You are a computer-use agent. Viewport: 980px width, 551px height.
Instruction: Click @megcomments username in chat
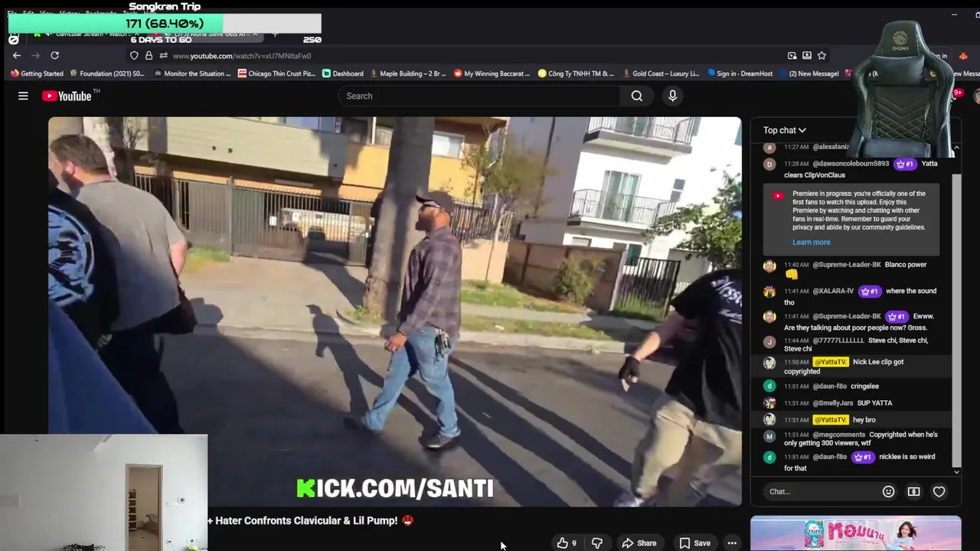pyautogui.click(x=838, y=435)
